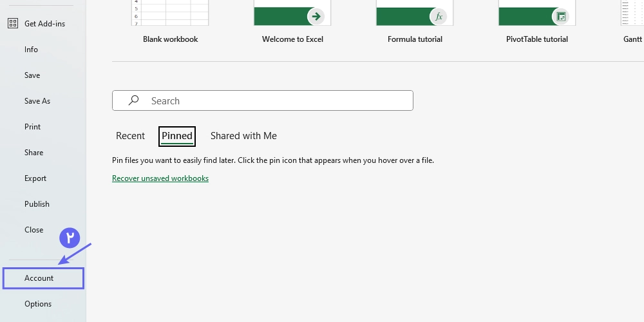The width and height of the screenshot is (644, 322).
Task: Open the Welcome to Excel tour template
Action: (x=292, y=13)
